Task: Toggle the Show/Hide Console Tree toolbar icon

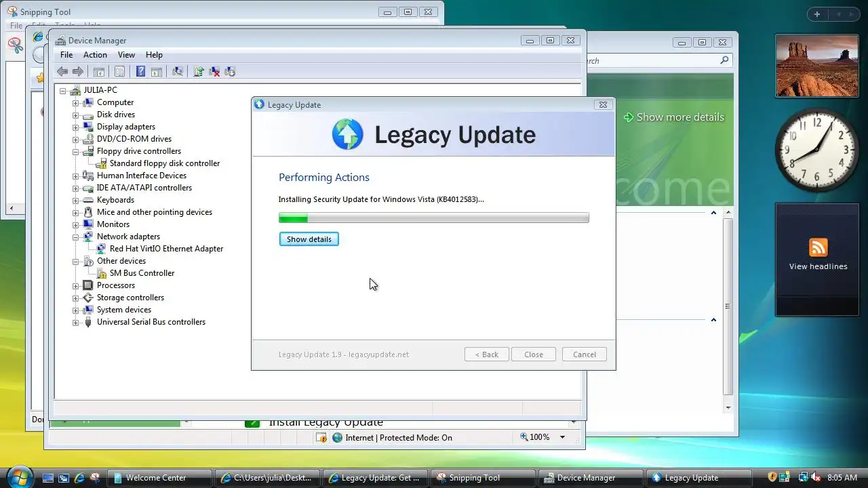Action: (x=99, y=71)
